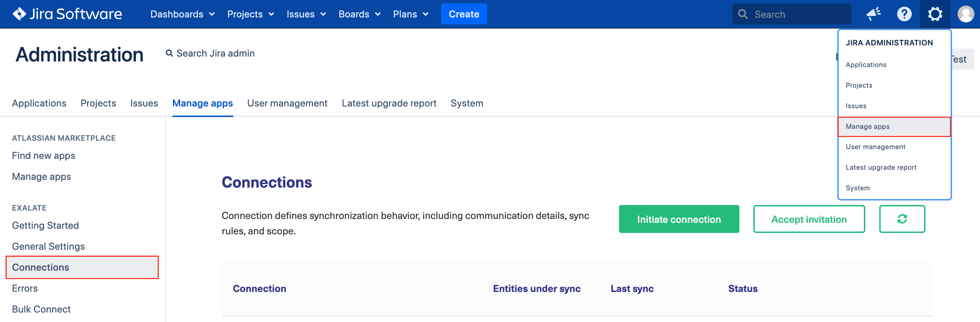980x322 pixels.
Task: Click the JIRA ADMINISTRATION menu heading
Action: point(889,43)
